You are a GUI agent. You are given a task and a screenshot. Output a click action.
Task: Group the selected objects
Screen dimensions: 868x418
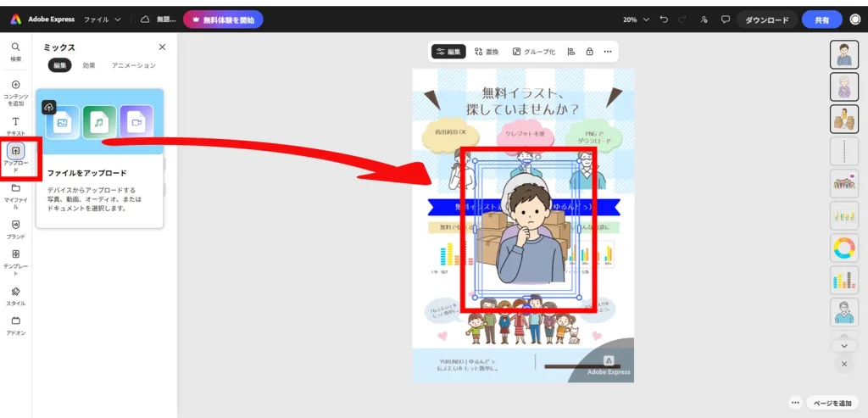pyautogui.click(x=534, y=52)
